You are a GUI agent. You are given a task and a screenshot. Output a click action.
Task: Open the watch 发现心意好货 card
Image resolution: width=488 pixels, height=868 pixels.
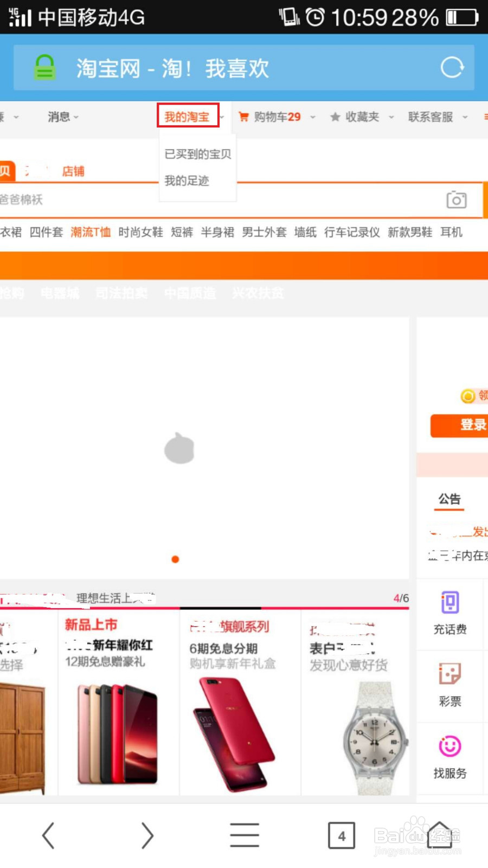pyautogui.click(x=355, y=703)
